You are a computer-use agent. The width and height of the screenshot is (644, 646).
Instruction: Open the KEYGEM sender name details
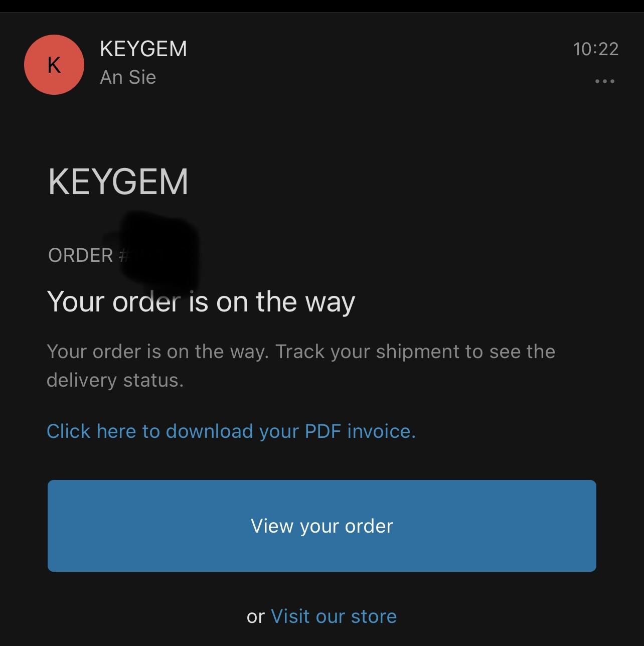coord(143,49)
